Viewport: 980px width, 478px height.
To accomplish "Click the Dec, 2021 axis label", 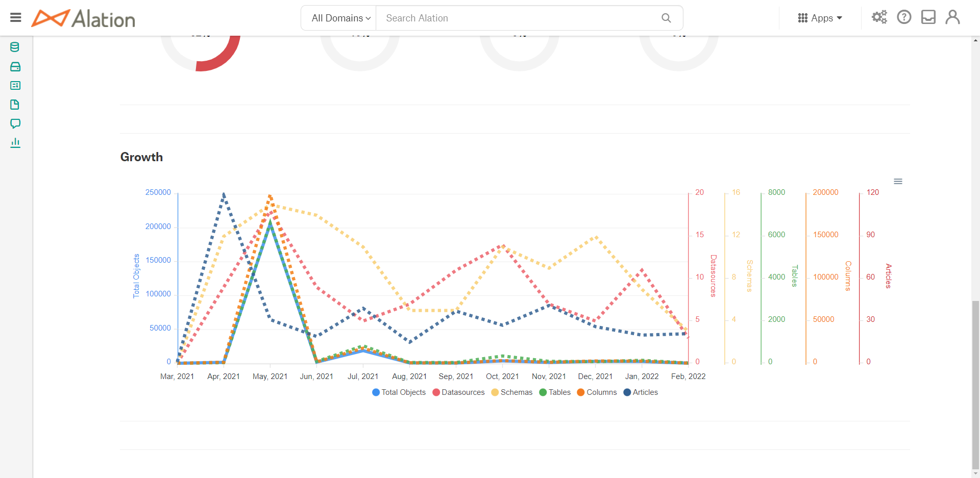I will (595, 376).
